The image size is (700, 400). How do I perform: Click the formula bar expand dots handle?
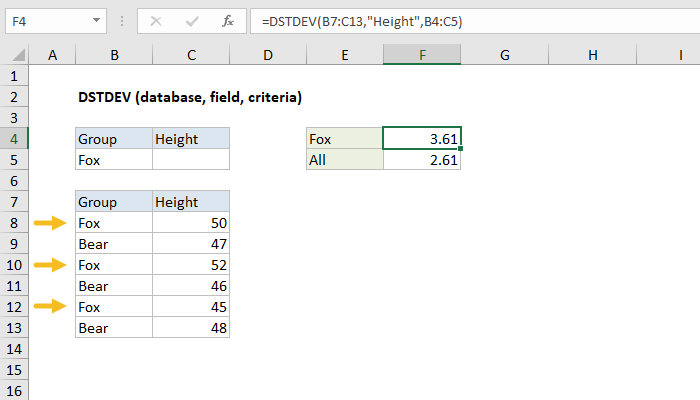coord(122,21)
